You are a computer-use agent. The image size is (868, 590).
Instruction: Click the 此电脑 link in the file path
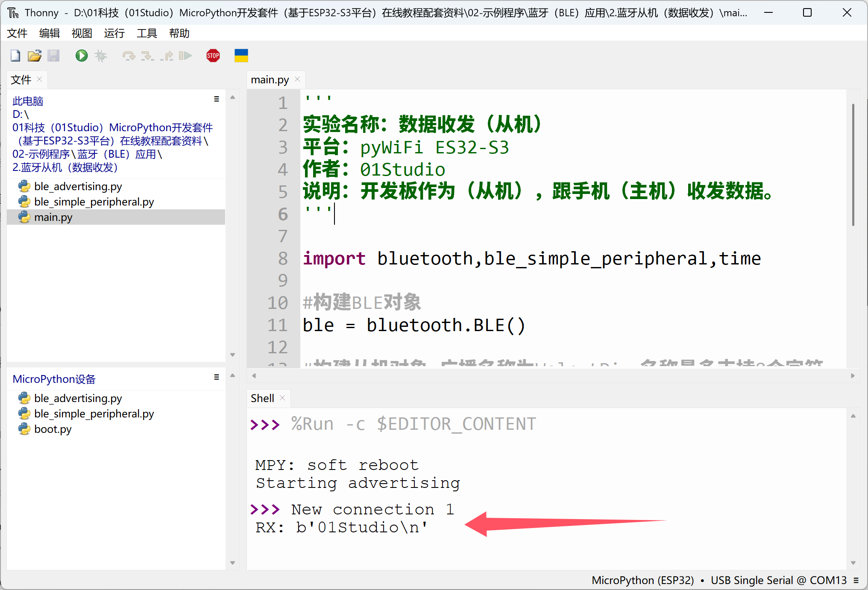tap(28, 101)
